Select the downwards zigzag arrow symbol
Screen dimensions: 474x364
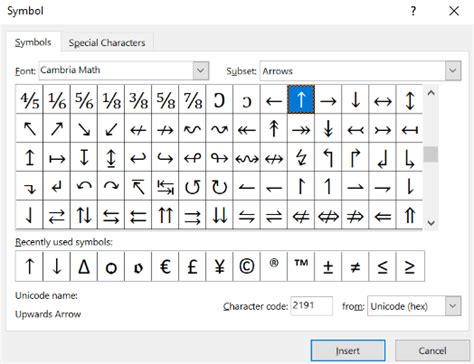[301, 158]
